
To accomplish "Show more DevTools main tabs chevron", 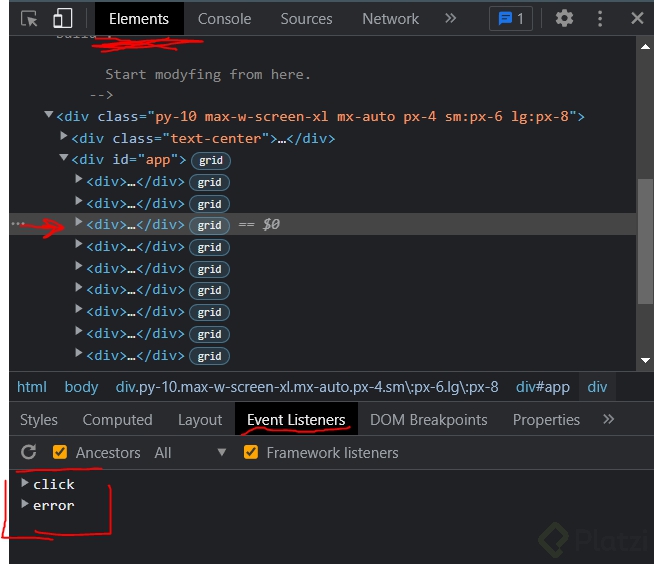I will [x=450, y=18].
